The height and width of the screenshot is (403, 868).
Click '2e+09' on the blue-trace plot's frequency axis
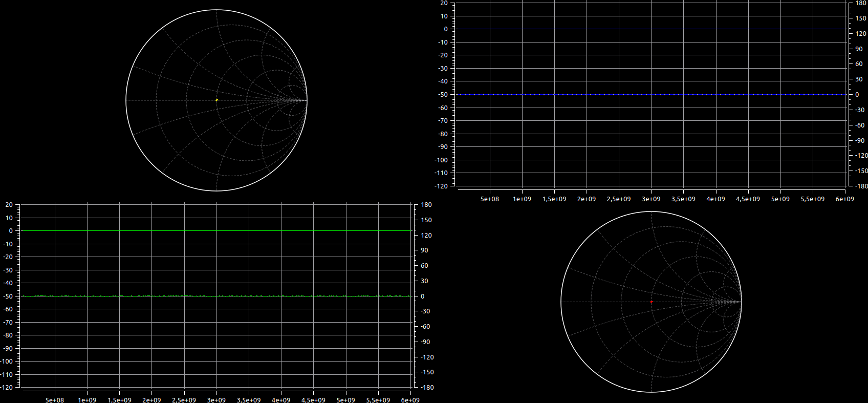click(587, 199)
